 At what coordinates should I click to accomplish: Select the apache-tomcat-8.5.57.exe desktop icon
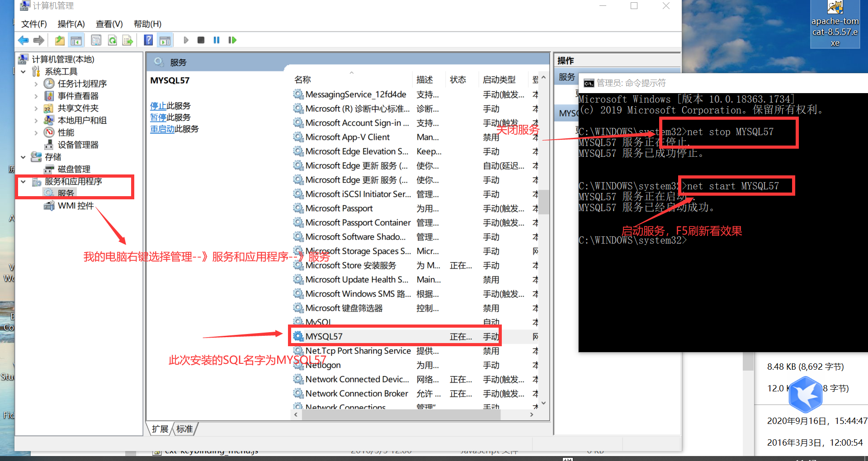click(x=835, y=24)
